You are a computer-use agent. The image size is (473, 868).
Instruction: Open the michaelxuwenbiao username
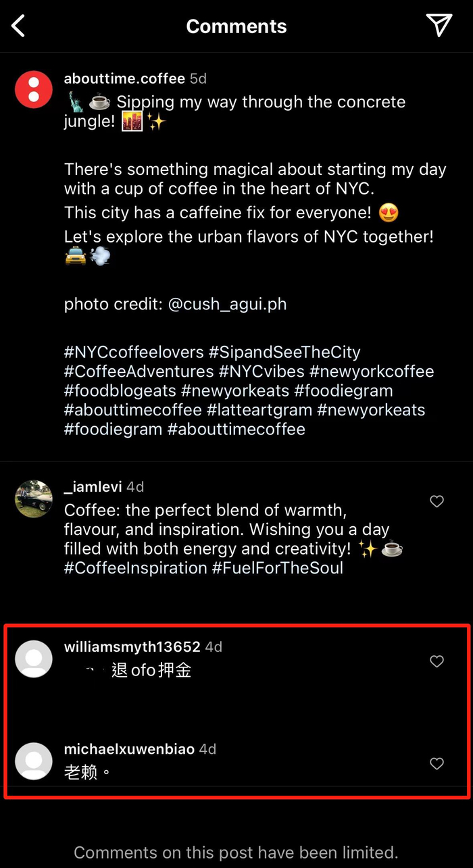click(129, 749)
